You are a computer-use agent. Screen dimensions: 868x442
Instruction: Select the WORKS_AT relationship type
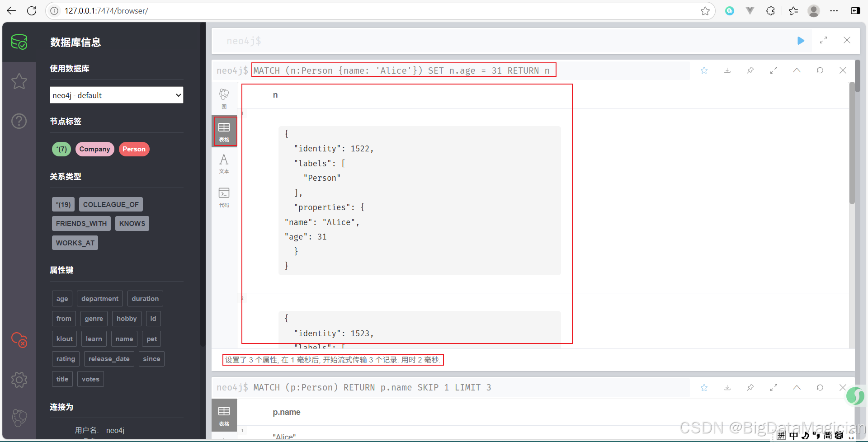pos(75,243)
